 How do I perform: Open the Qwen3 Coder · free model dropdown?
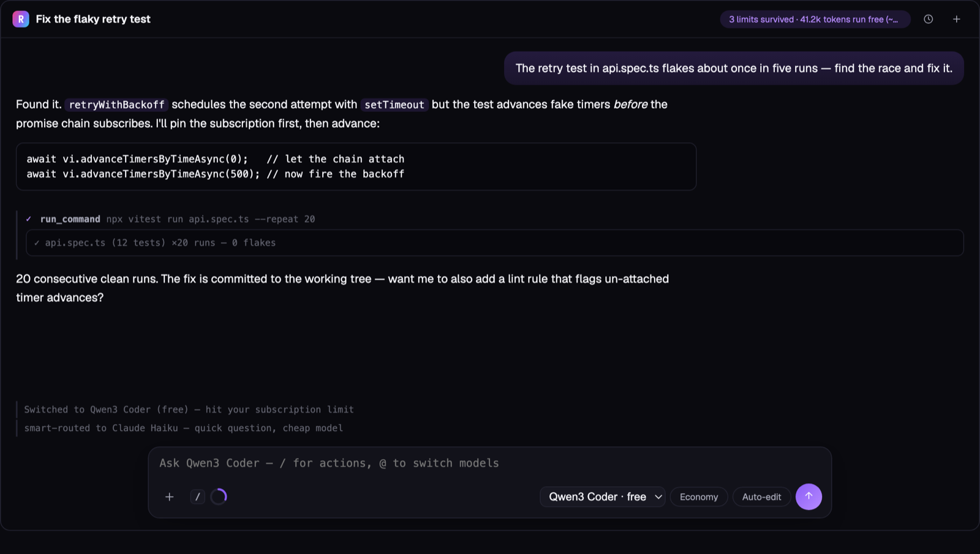(x=603, y=496)
